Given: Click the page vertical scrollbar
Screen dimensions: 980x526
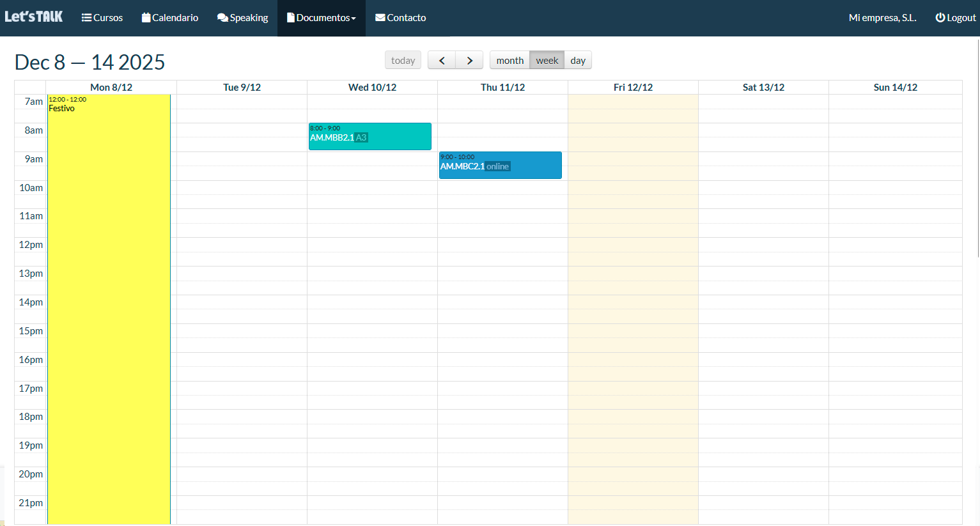Looking at the screenshot, I should pyautogui.click(x=977, y=147).
